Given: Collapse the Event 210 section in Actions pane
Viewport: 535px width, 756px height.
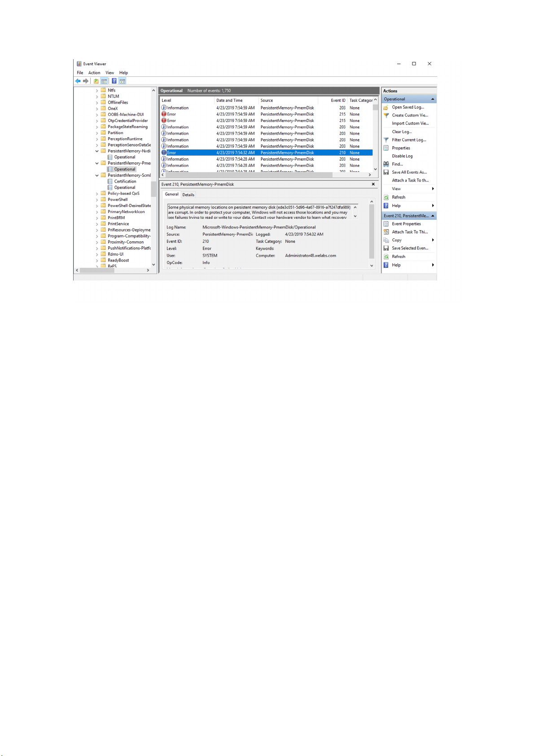Looking at the screenshot, I should (433, 216).
